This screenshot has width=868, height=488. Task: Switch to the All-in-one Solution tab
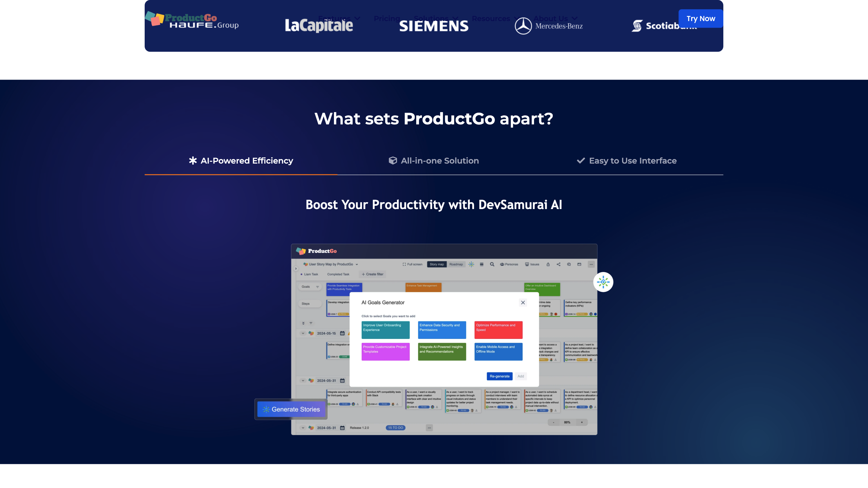point(434,161)
